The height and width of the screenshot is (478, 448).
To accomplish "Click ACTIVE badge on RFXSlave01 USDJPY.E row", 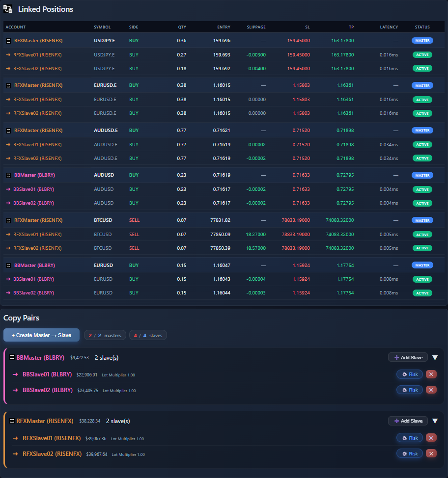I will click(x=422, y=55).
